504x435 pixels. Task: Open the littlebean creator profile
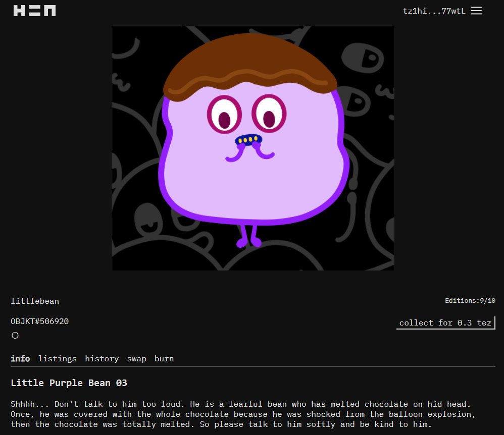[x=35, y=301]
